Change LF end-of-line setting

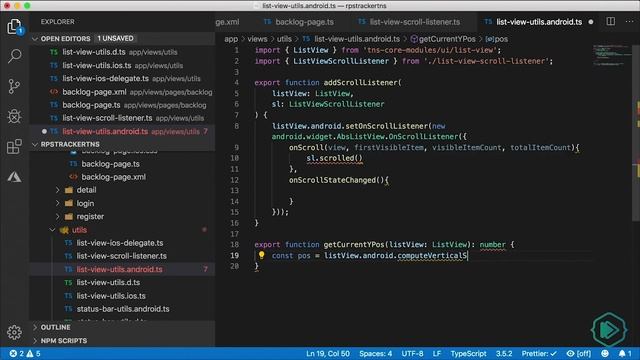[437, 353]
